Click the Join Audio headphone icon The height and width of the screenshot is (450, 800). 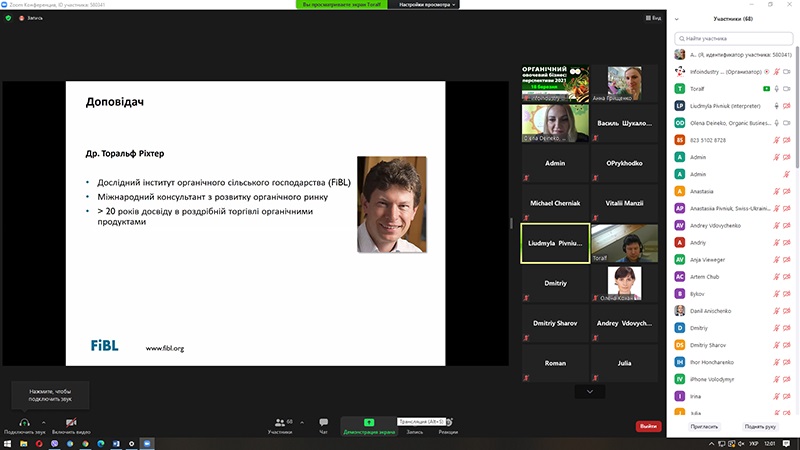tap(24, 422)
